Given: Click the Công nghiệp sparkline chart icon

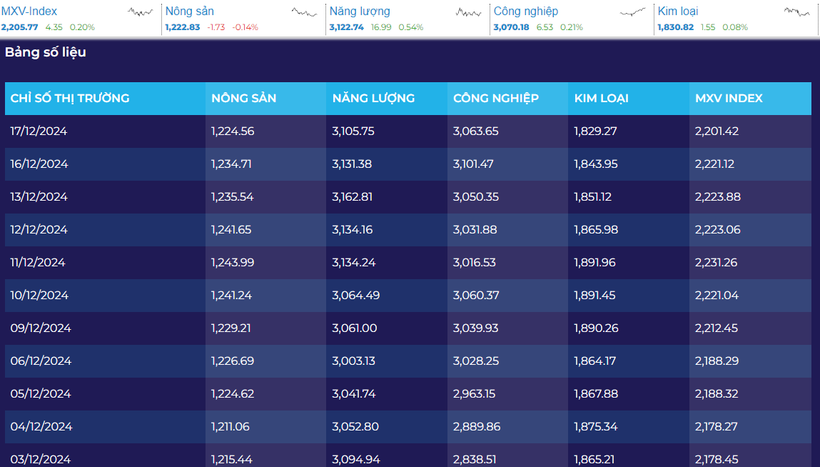Looking at the screenshot, I should tap(633, 12).
